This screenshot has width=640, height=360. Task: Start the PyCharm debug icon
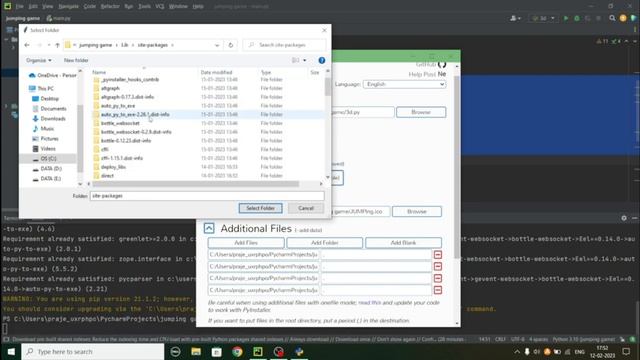point(577,18)
